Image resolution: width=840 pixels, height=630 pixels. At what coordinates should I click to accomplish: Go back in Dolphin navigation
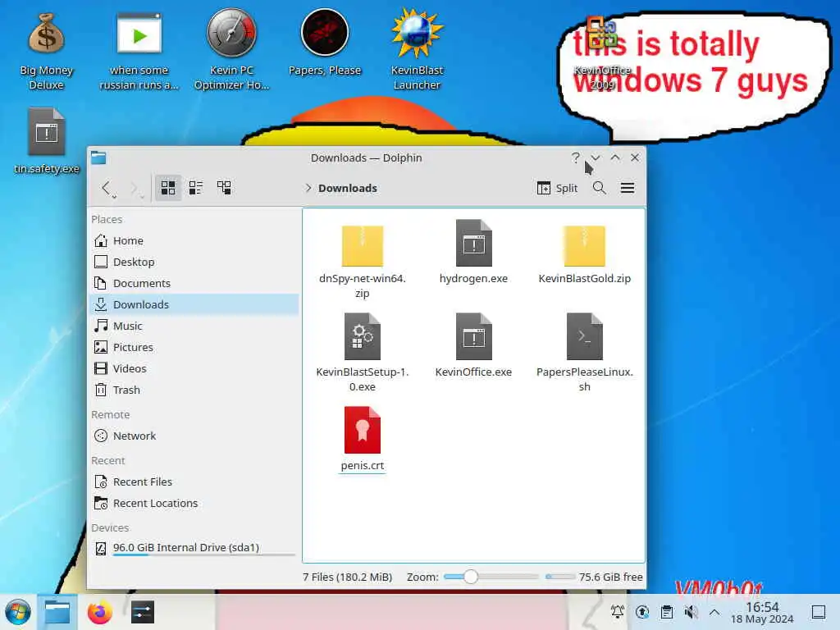pos(107,188)
